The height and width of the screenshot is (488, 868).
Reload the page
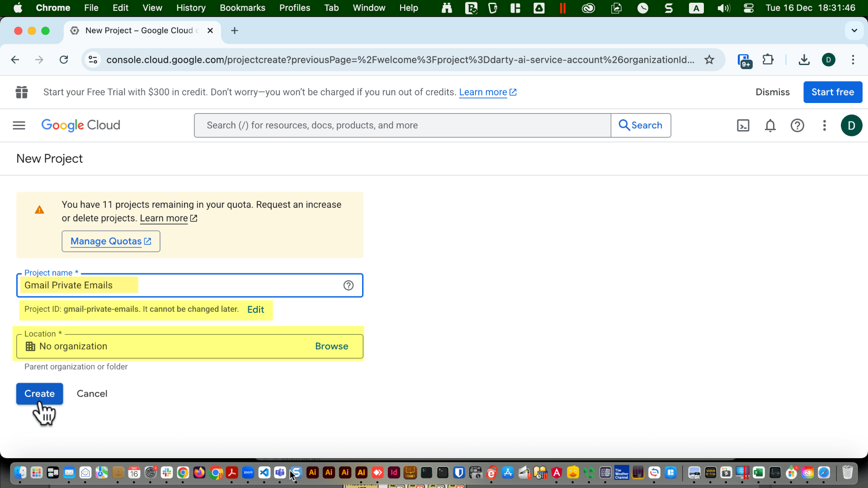pos(64,59)
